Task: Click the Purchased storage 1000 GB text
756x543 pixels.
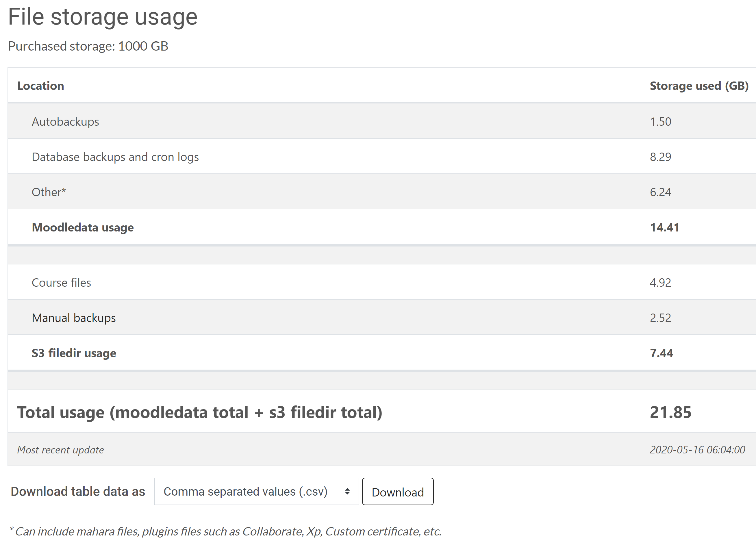Action: (x=88, y=46)
